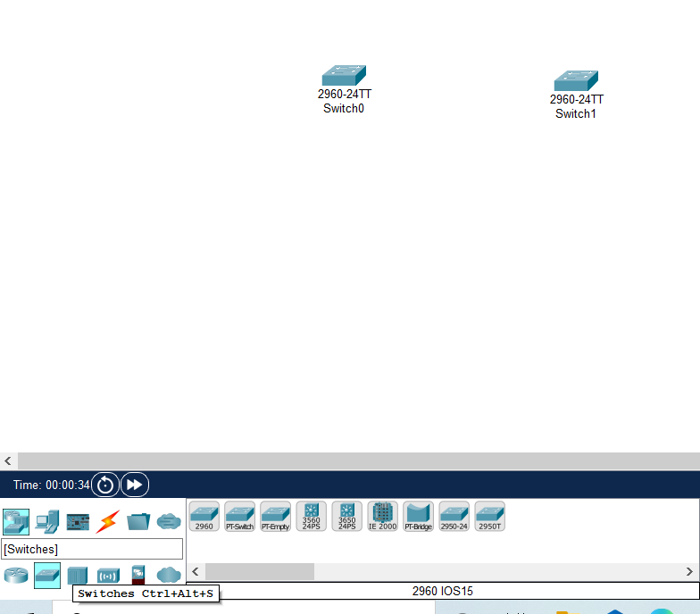This screenshot has width=700, height=614.
Task: Choose the PT-Bridge device
Action: click(x=418, y=516)
